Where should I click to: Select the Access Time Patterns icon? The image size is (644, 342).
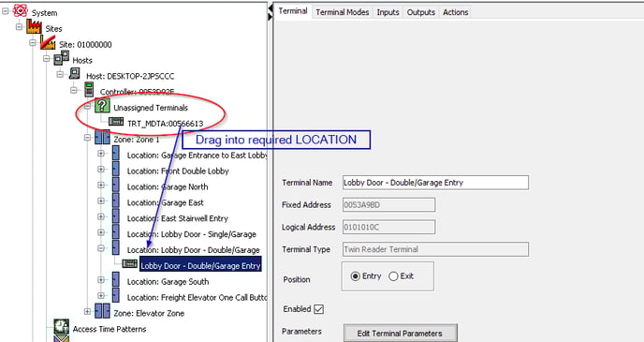coord(62,327)
